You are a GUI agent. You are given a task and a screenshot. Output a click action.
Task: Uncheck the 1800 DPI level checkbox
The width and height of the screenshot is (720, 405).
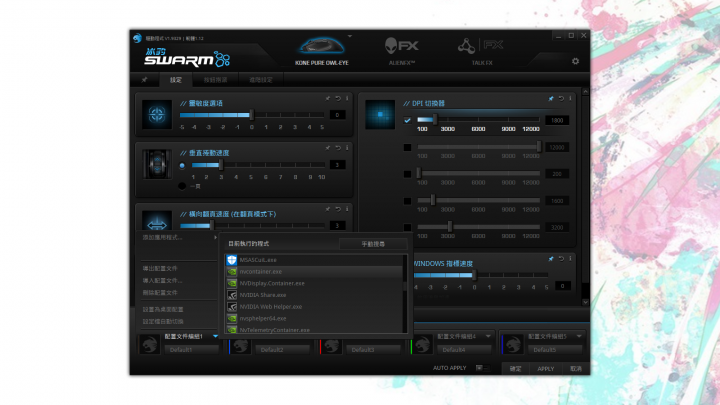407,120
